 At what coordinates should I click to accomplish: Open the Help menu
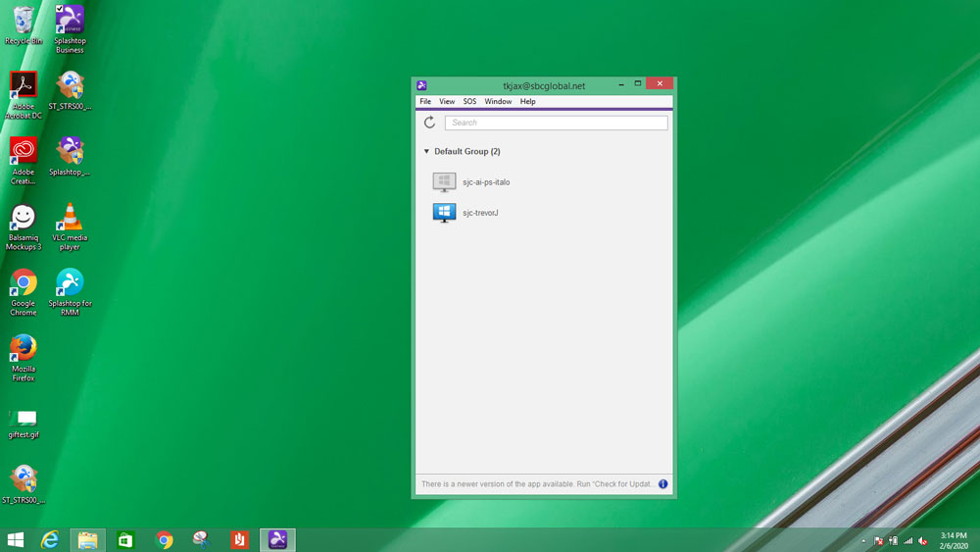tap(527, 101)
